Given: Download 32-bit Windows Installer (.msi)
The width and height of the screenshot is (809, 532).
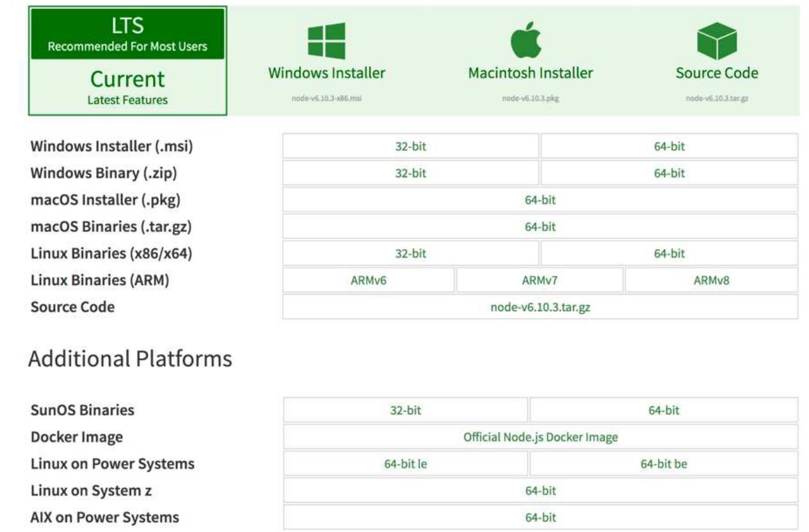Looking at the screenshot, I should pyautogui.click(x=410, y=146).
